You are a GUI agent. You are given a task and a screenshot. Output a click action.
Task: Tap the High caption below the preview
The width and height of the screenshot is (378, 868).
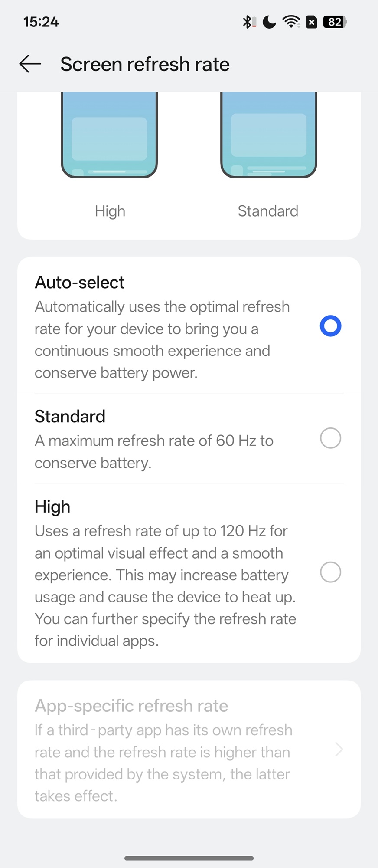point(110,211)
